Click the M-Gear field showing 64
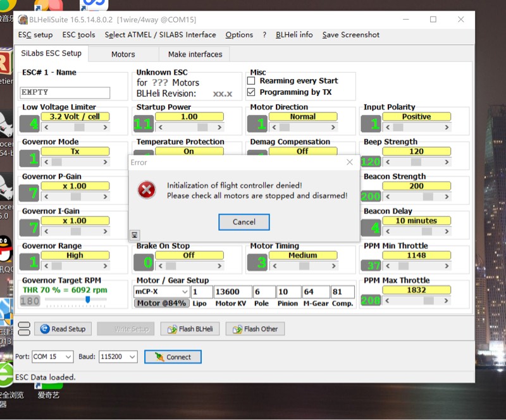The image size is (506, 420). (x=316, y=292)
